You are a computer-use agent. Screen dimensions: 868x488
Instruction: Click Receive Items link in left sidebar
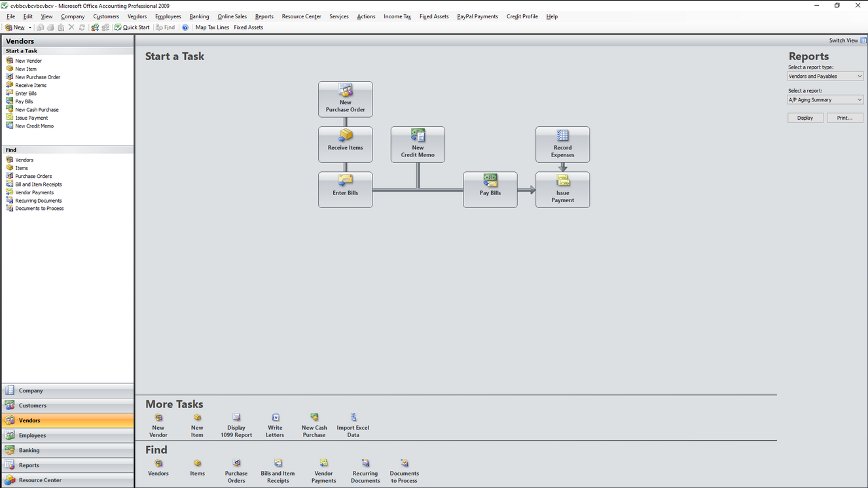pos(31,85)
